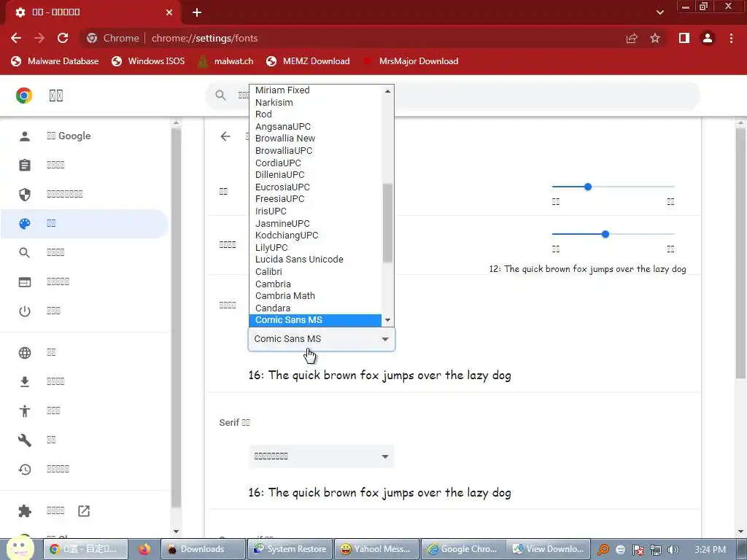Switch to Firefox in the taskbar
This screenshot has width=747, height=560.
pos(144,549)
